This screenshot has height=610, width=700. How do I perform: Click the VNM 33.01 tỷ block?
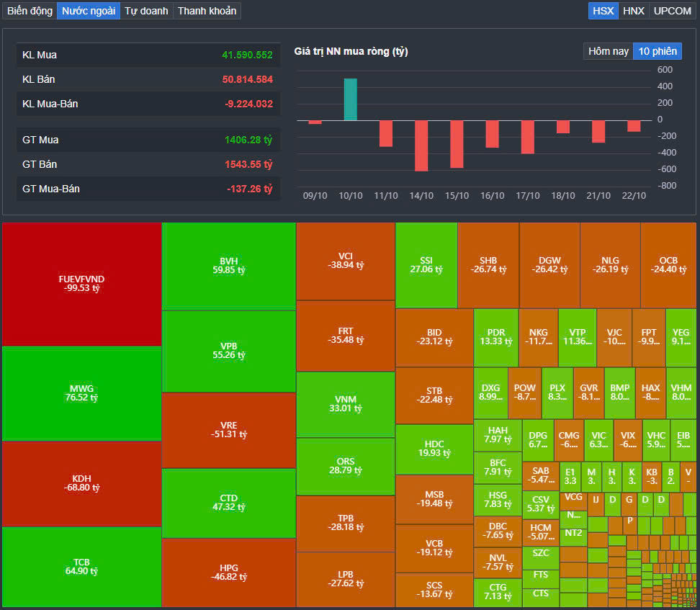click(x=346, y=404)
